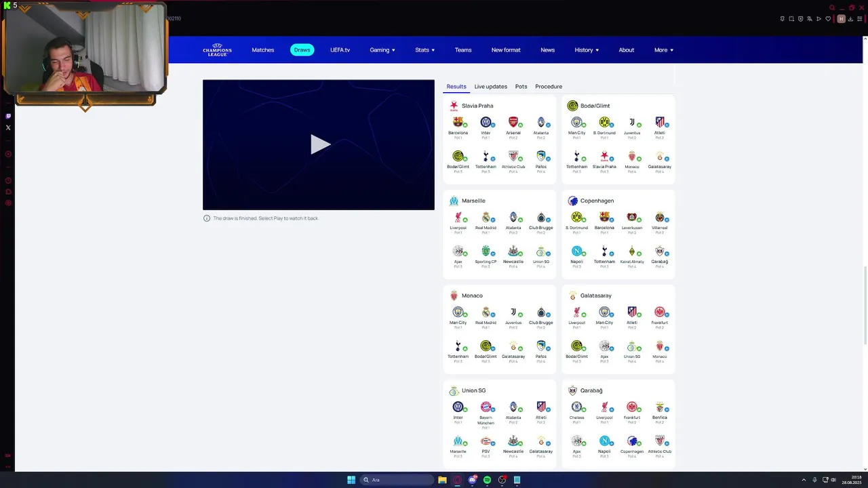Click the translate page icon
The height and width of the screenshot is (488, 868).
(x=810, y=19)
